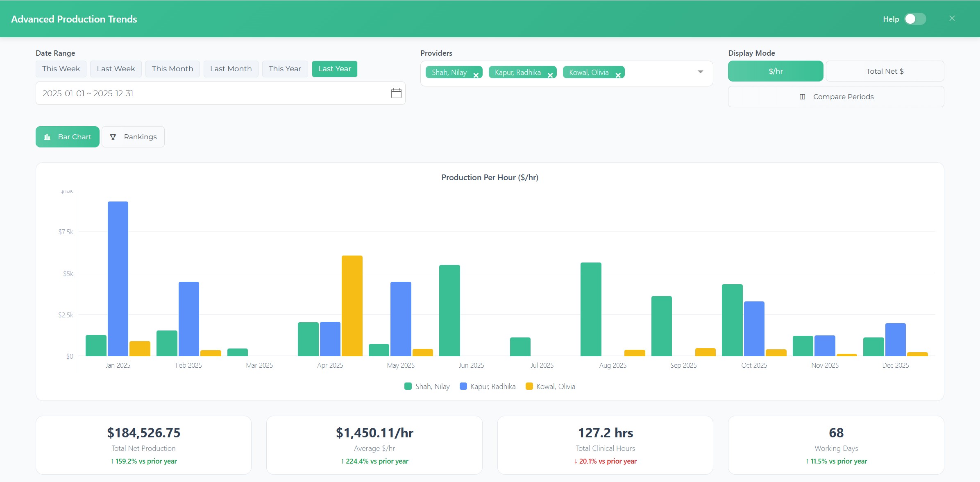Click the trophy icon on Rankings
The width and height of the screenshot is (980, 482).
tap(113, 137)
